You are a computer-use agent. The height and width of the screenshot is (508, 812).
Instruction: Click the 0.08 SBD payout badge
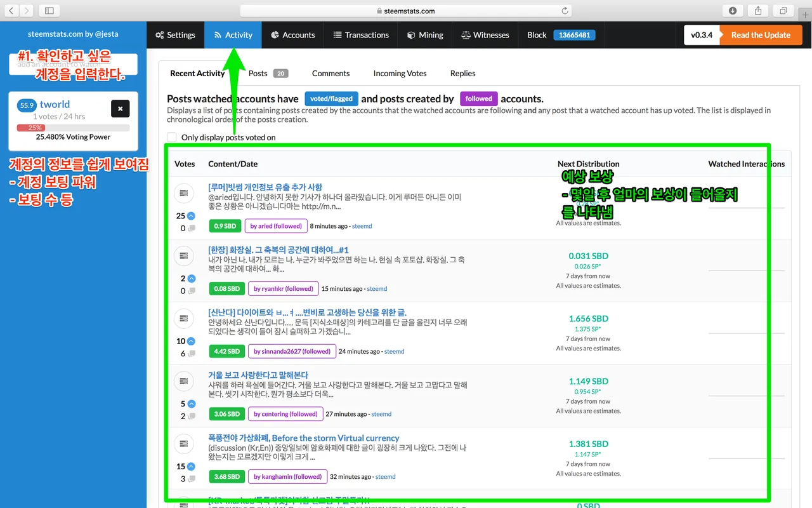pos(227,289)
